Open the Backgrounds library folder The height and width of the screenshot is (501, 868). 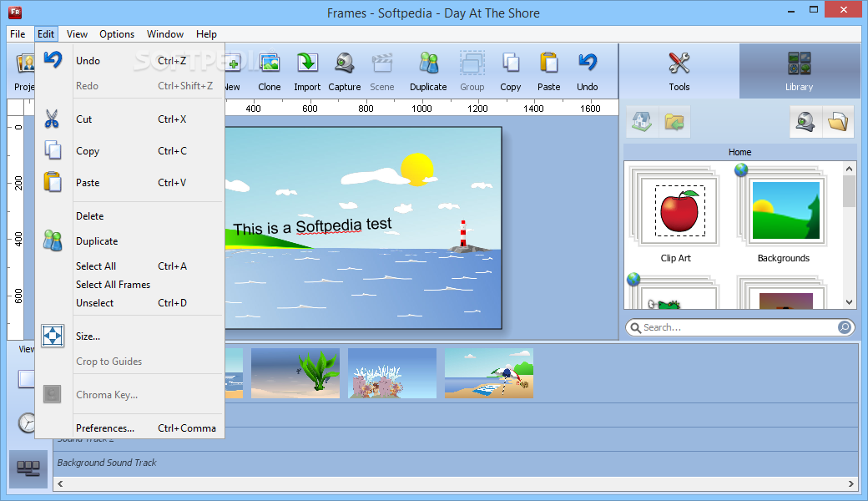click(784, 215)
